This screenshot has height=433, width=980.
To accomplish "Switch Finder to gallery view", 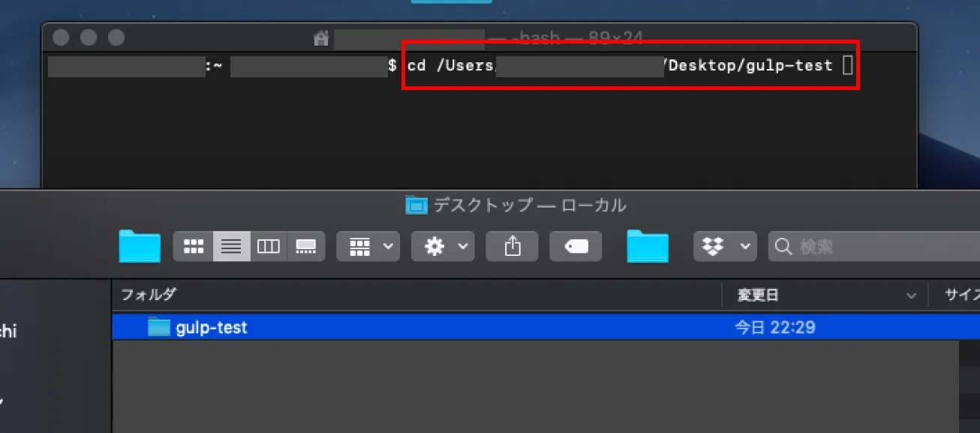I will coord(306,246).
